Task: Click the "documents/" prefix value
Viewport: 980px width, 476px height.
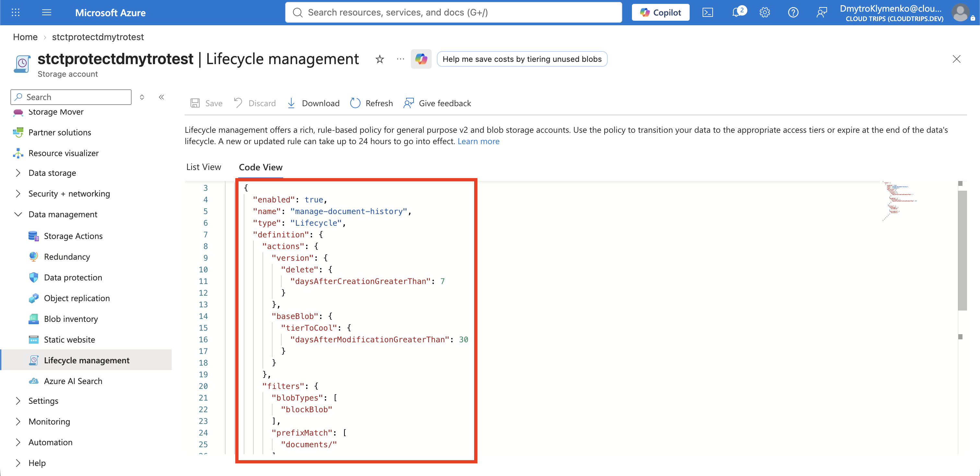Action: point(309,444)
